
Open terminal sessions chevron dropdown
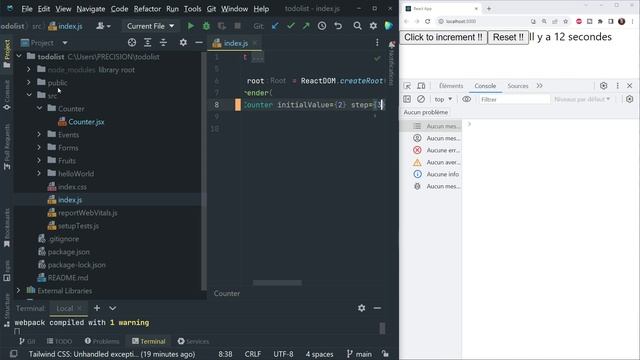click(113, 308)
